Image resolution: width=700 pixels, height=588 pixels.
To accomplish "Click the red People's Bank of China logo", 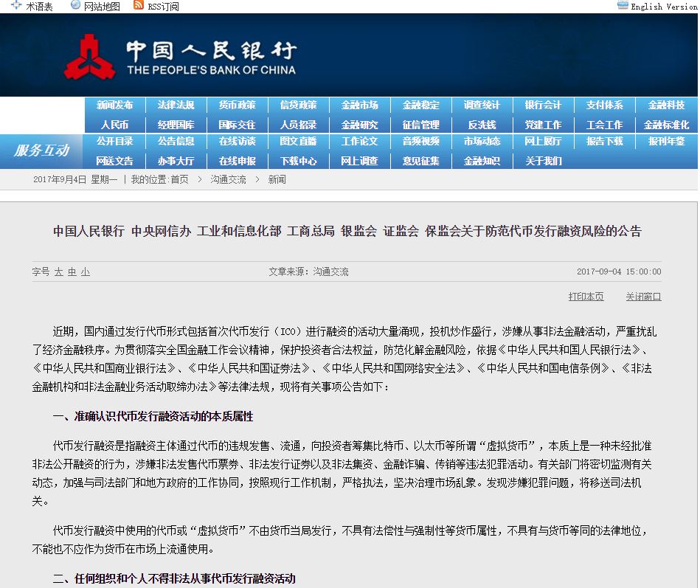I will pos(89,57).
